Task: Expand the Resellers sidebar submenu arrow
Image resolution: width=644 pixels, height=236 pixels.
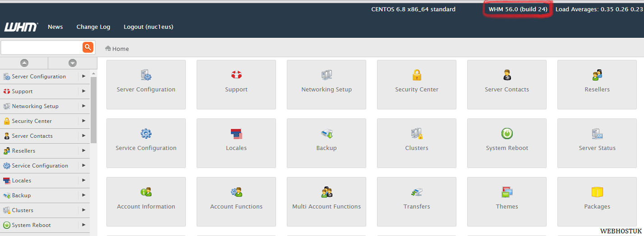Action: 84,151
